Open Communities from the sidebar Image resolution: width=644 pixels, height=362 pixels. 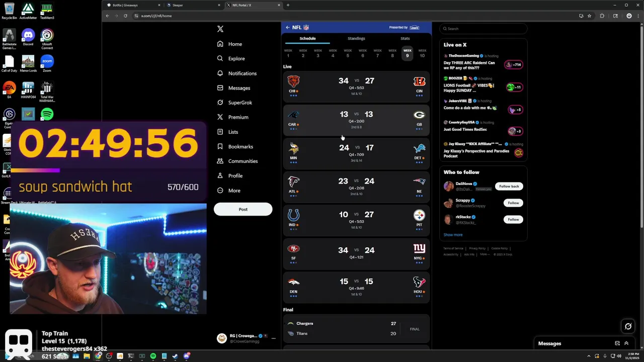tap(237, 161)
